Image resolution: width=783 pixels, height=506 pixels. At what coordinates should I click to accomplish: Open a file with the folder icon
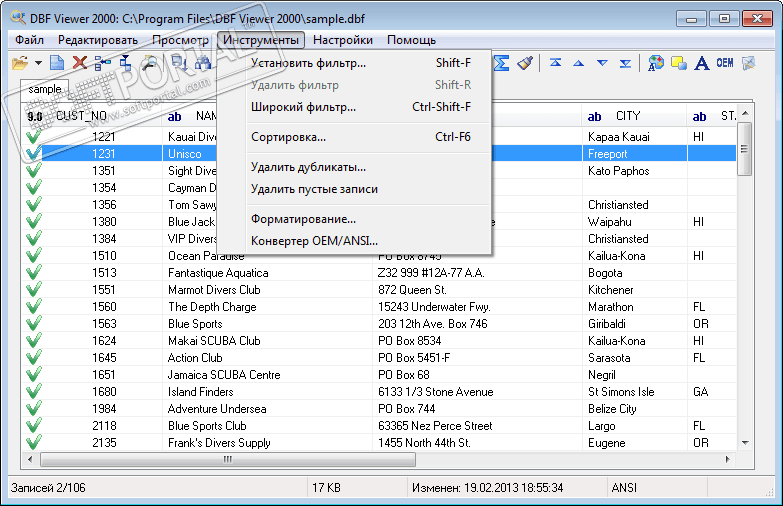click(20, 63)
